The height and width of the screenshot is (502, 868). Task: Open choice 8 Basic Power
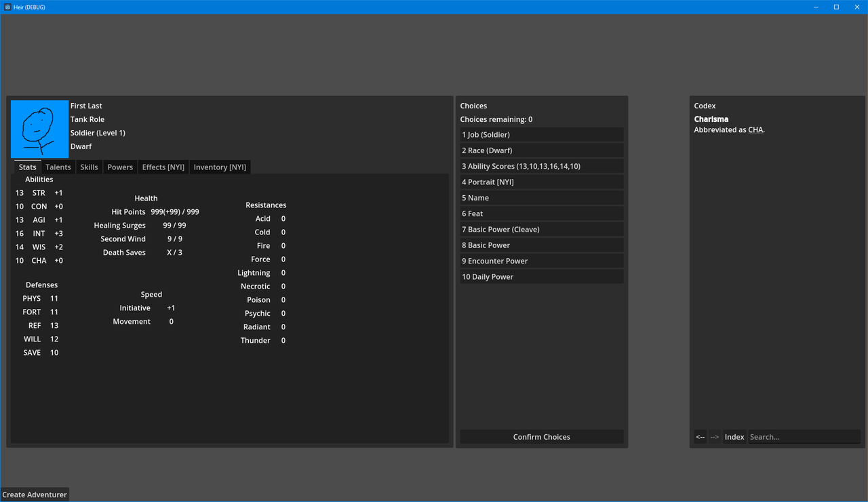[x=542, y=245]
